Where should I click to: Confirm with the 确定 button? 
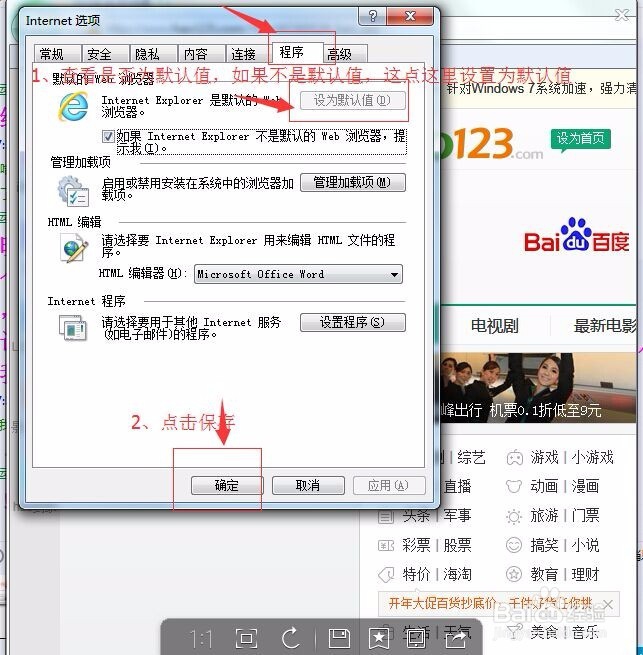pos(226,485)
